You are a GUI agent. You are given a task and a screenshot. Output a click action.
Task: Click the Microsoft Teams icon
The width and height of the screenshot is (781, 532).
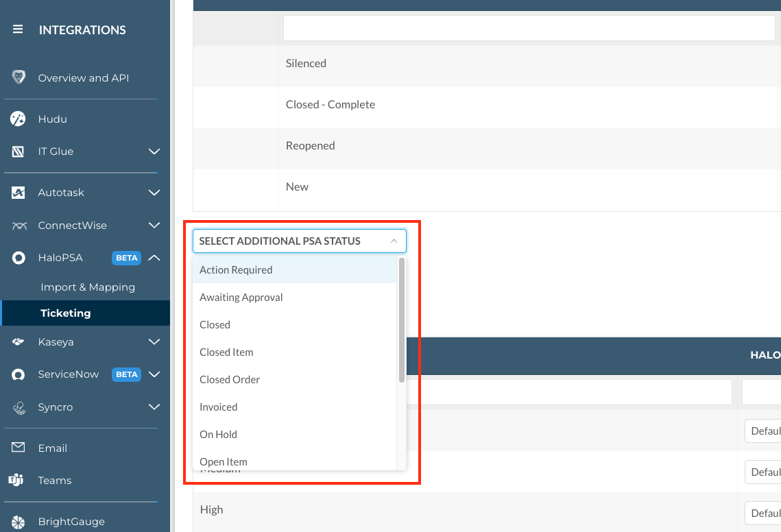pos(16,480)
